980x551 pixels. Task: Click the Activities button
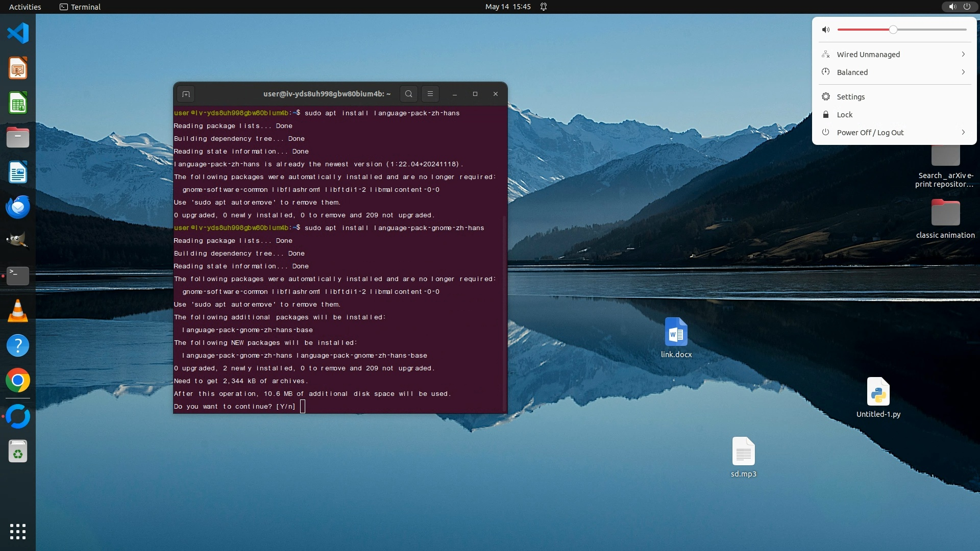click(x=25, y=7)
